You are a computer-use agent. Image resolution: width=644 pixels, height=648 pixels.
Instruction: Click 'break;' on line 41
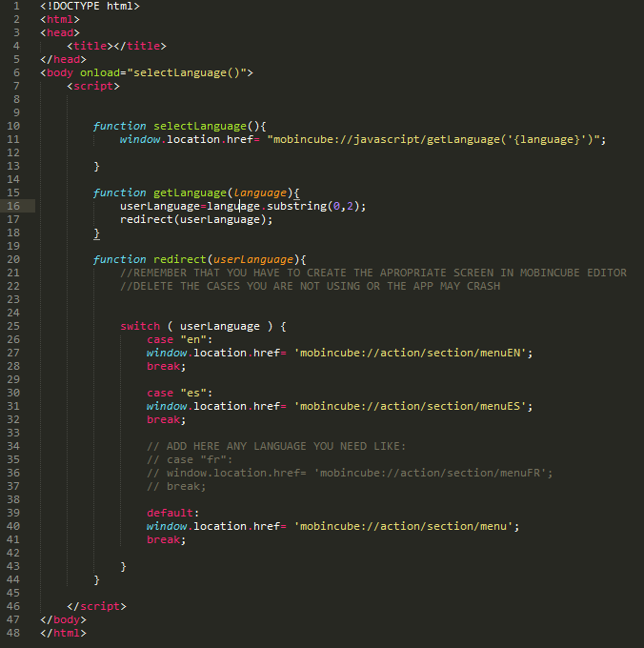(x=167, y=539)
